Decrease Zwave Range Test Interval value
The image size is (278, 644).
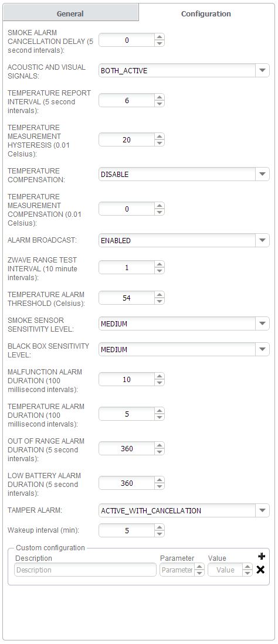click(x=160, y=271)
